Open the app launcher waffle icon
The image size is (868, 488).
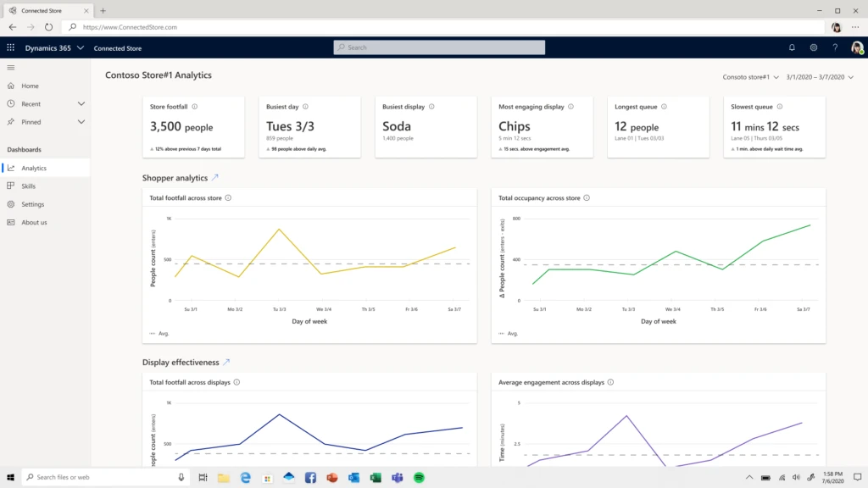click(x=10, y=47)
